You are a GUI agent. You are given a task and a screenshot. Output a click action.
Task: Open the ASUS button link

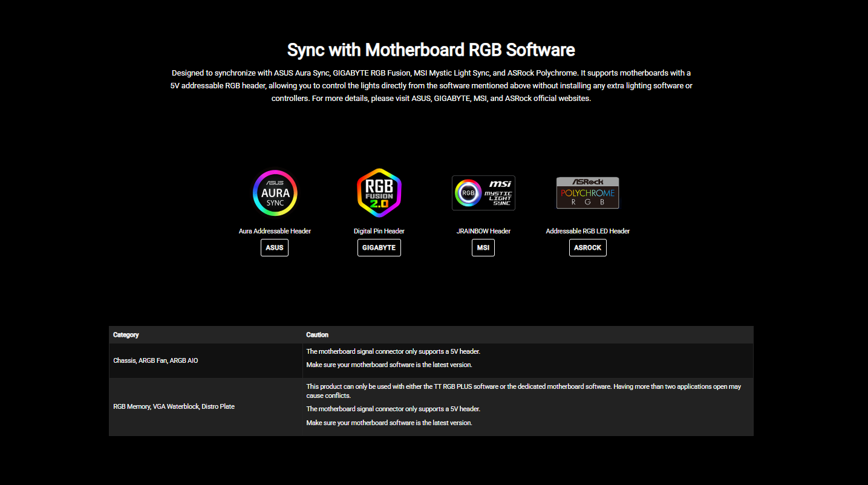coord(275,248)
